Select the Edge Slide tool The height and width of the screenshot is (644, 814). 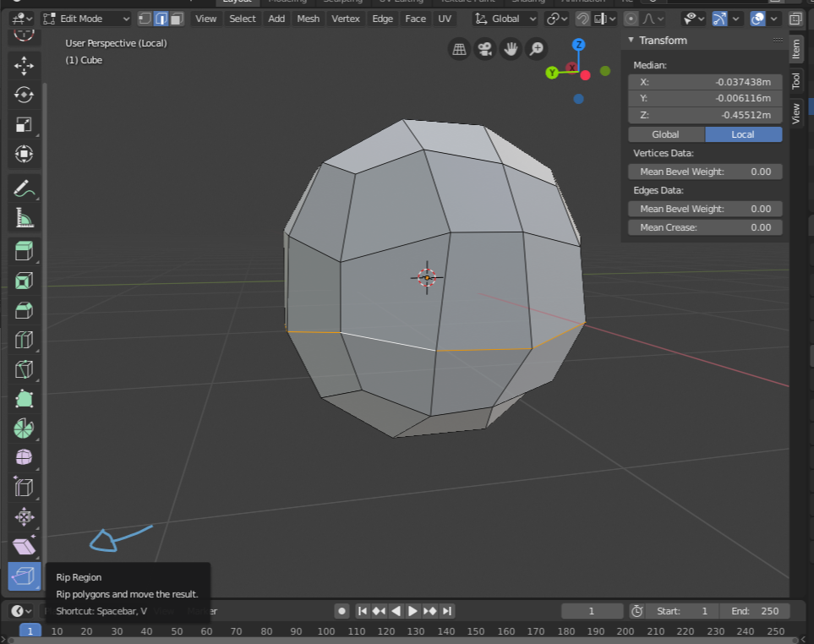pyautogui.click(x=24, y=488)
